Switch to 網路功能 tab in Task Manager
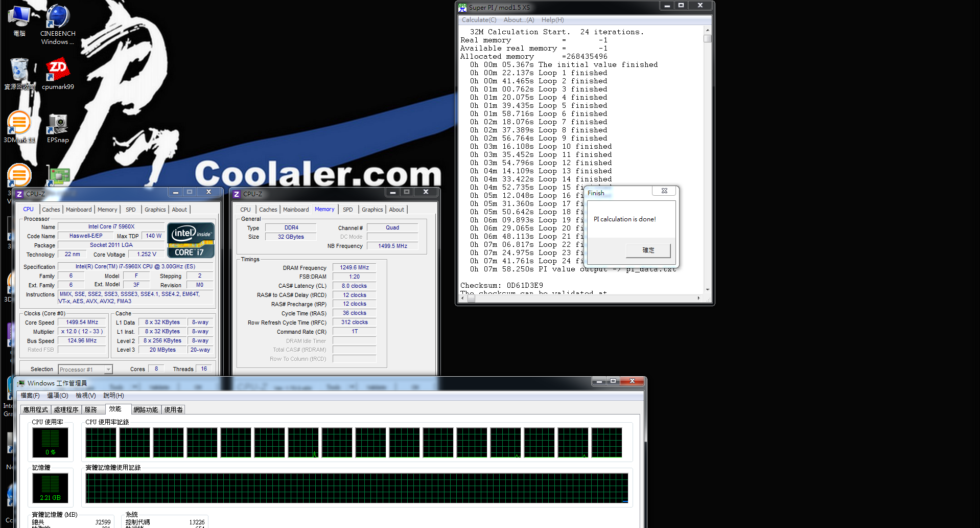 tap(146, 410)
